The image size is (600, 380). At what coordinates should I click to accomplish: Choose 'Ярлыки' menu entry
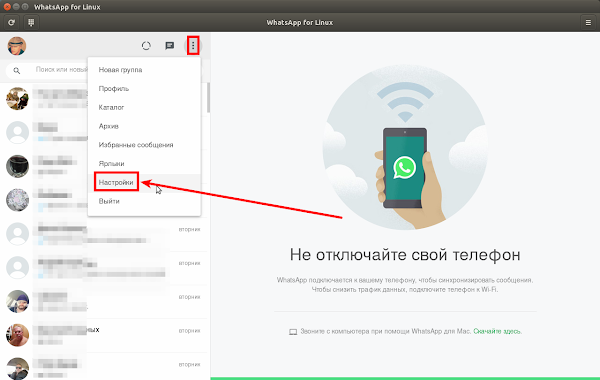coord(144,163)
